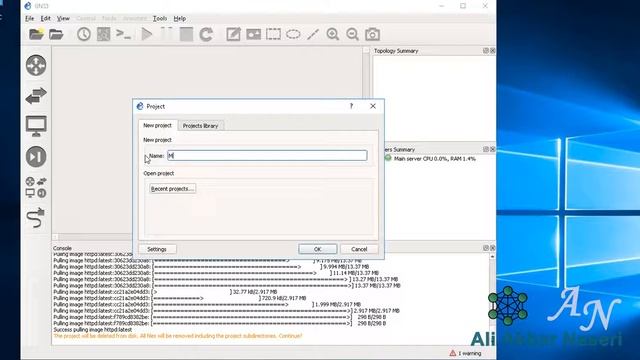
Task: Browse security devices in the sidebar
Action: [x=36, y=156]
